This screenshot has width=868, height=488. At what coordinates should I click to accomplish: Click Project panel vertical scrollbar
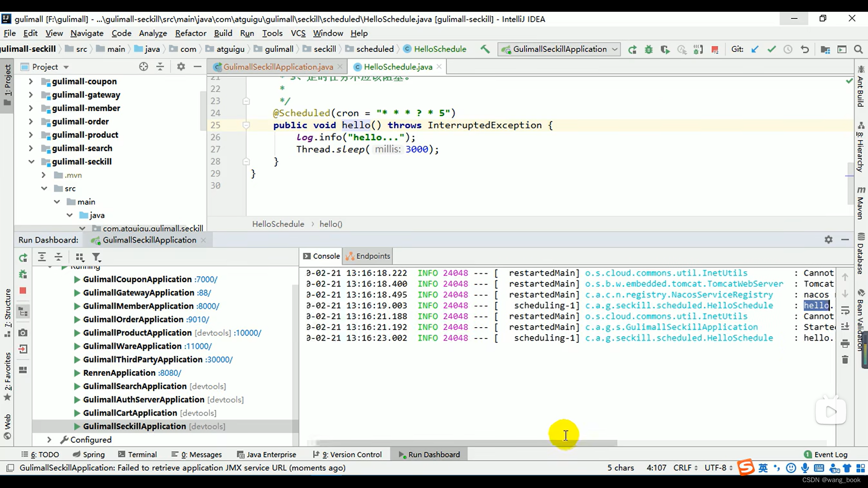[x=203, y=111]
